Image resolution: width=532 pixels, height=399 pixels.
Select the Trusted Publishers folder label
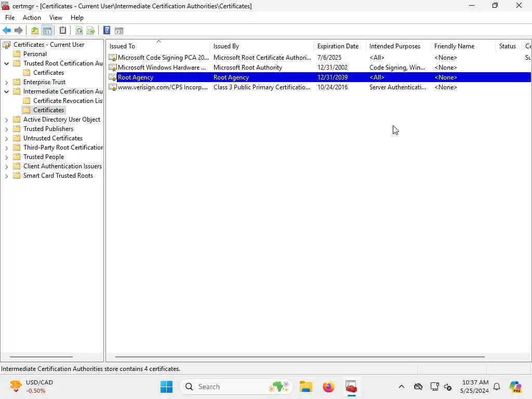(48, 129)
